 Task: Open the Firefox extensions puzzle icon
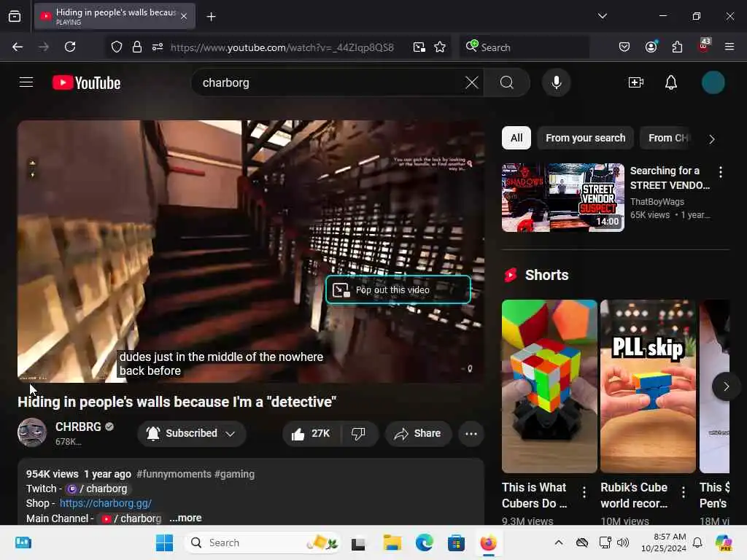coord(677,47)
